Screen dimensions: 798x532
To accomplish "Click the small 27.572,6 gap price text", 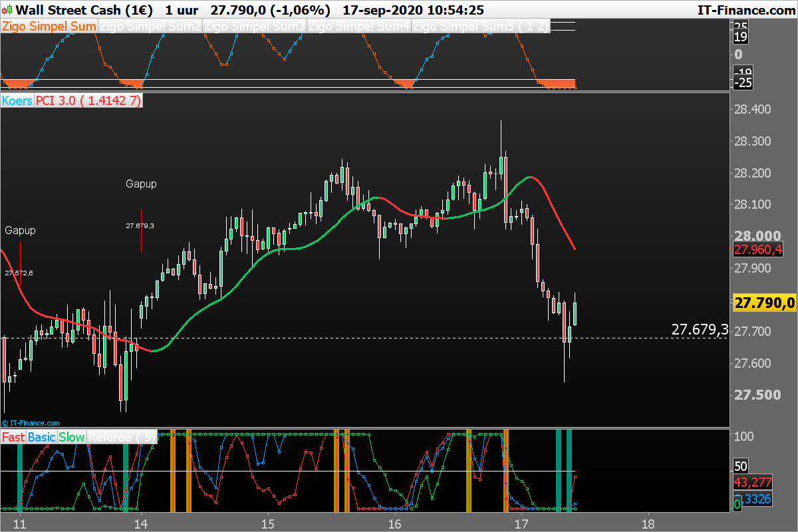I will 19,273.
